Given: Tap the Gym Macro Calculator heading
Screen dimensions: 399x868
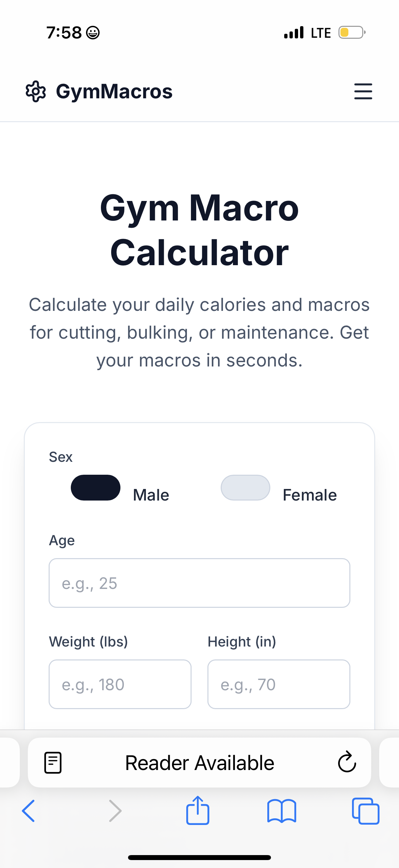Looking at the screenshot, I should [x=199, y=229].
